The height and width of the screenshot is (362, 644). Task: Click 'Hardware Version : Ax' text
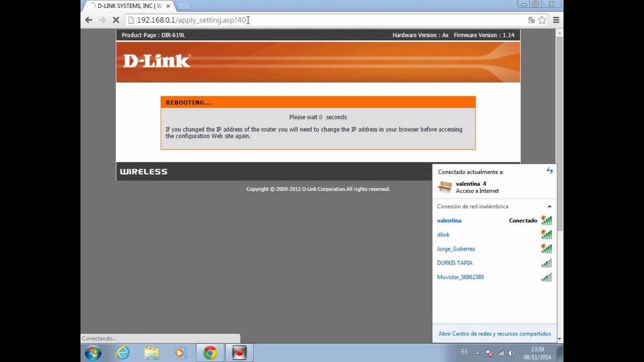(x=421, y=35)
